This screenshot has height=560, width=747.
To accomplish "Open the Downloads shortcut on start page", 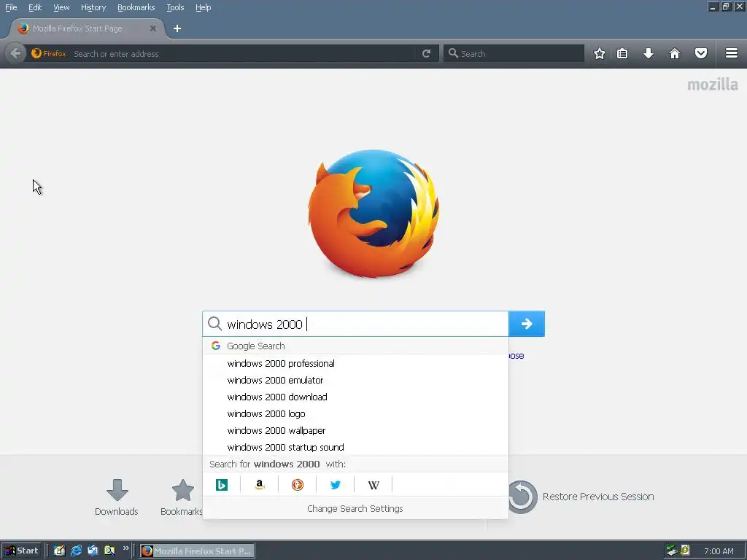I will point(117,497).
